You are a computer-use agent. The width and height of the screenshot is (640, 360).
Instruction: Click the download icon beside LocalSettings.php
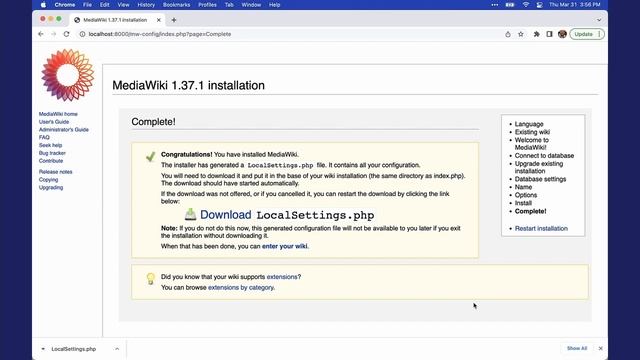(190, 214)
